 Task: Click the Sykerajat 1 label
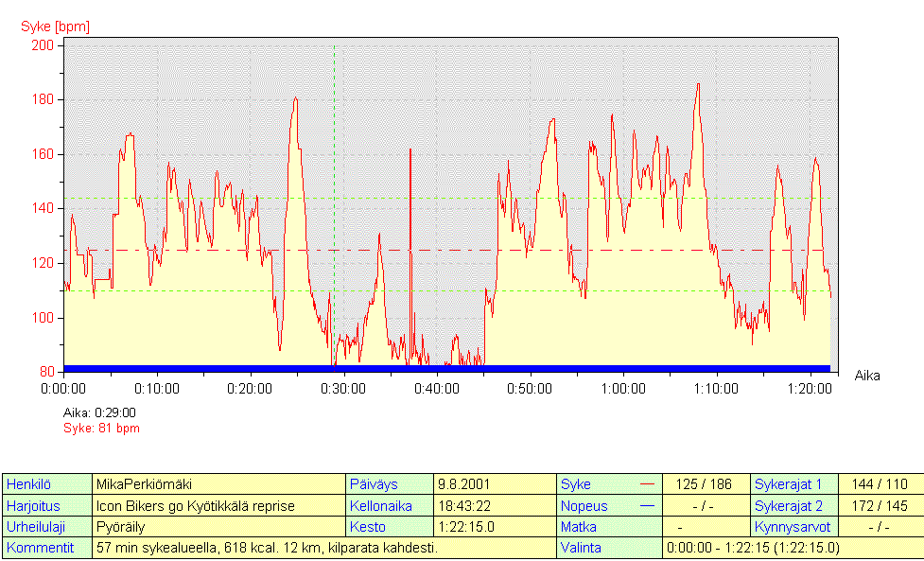click(x=789, y=484)
